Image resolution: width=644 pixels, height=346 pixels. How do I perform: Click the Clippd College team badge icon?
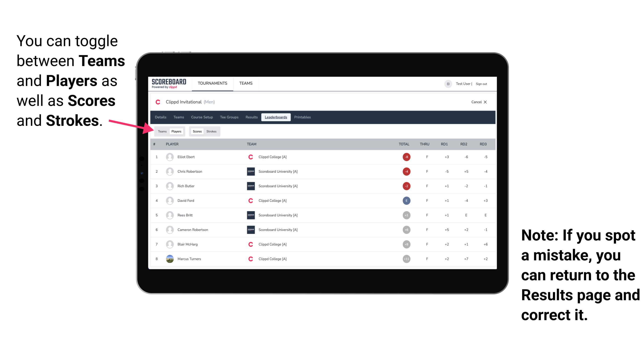pos(250,156)
